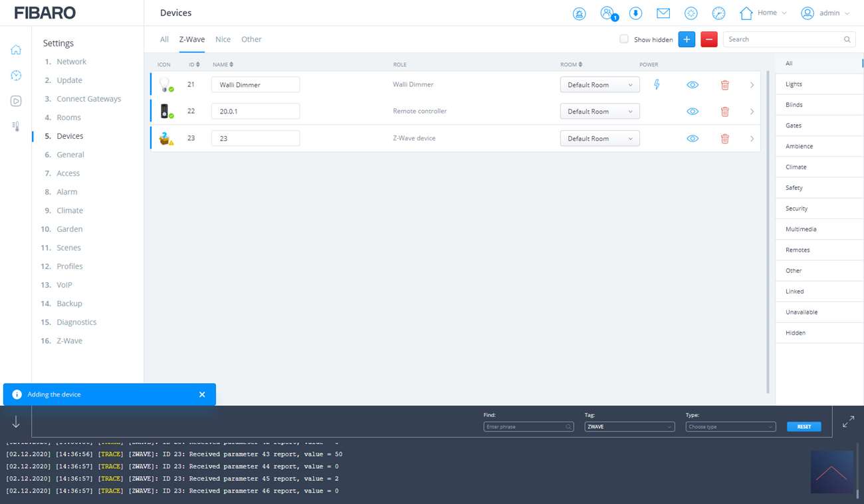This screenshot has width=864, height=504.
Task: Click the trash icon for device ID 23
Action: [x=724, y=139]
